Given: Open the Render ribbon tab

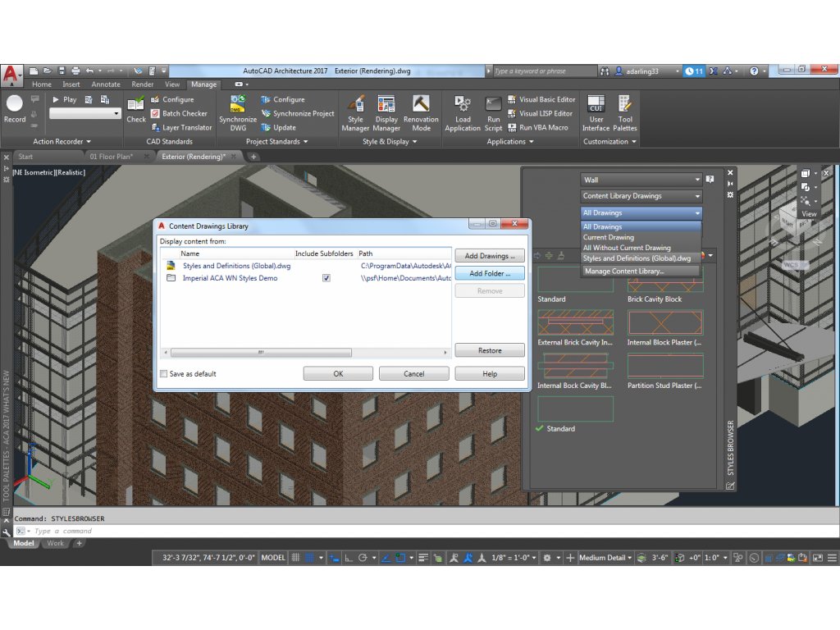Looking at the screenshot, I should [143, 84].
